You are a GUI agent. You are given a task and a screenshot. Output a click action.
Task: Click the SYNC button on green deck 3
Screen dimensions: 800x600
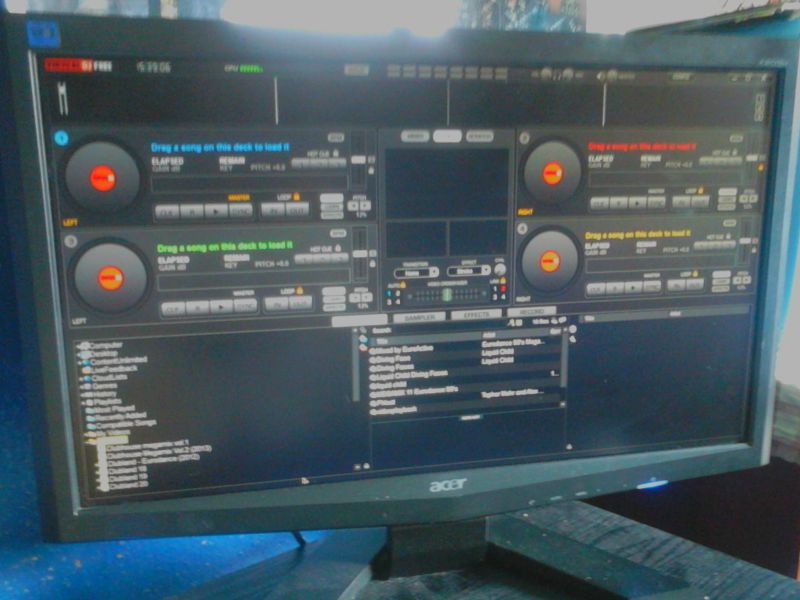pos(245,307)
